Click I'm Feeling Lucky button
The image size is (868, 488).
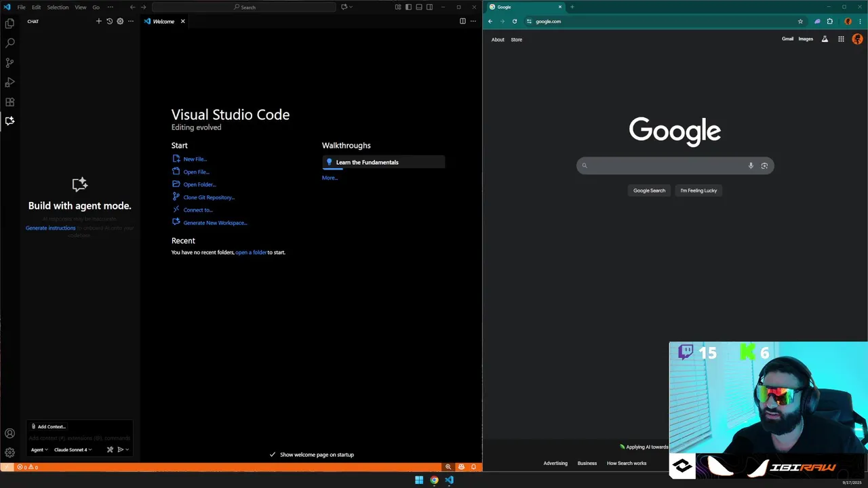point(698,190)
